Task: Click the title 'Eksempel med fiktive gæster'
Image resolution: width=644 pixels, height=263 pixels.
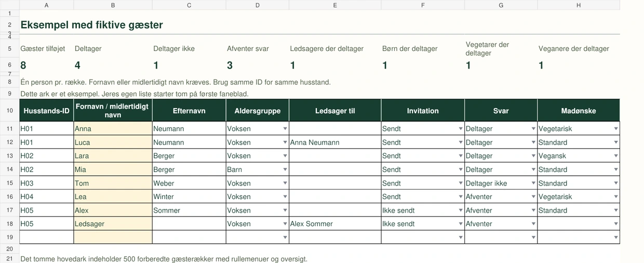Action: point(91,25)
